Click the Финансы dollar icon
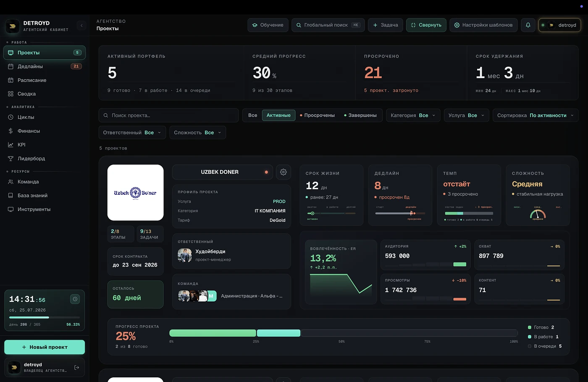This screenshot has width=588, height=382. coord(11,131)
